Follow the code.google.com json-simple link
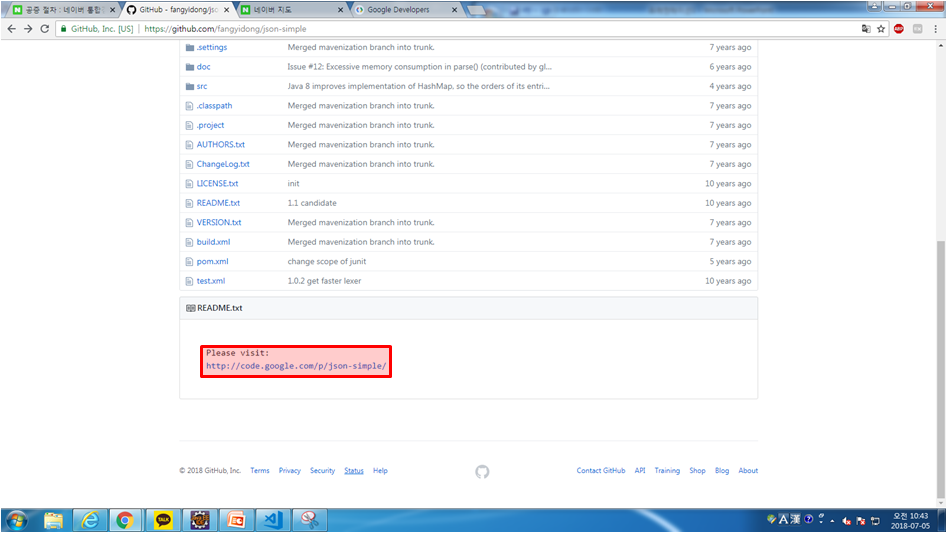 coord(296,366)
